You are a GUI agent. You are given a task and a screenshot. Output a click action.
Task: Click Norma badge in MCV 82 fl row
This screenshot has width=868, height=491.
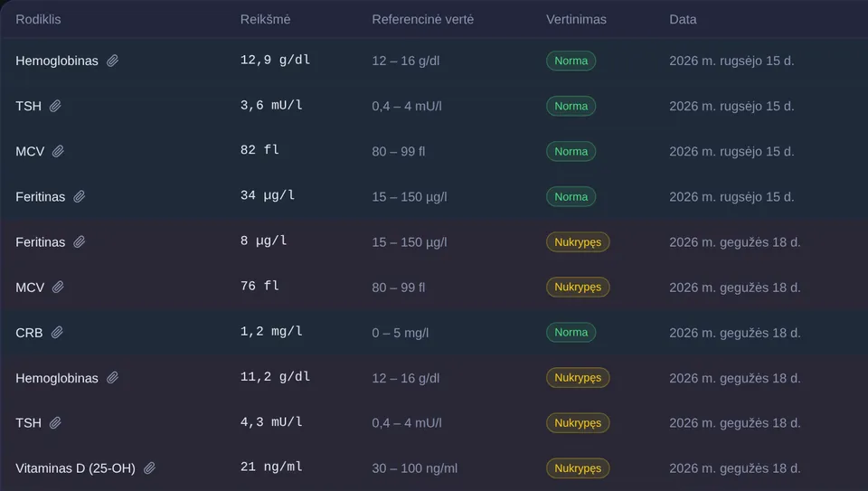pos(571,152)
